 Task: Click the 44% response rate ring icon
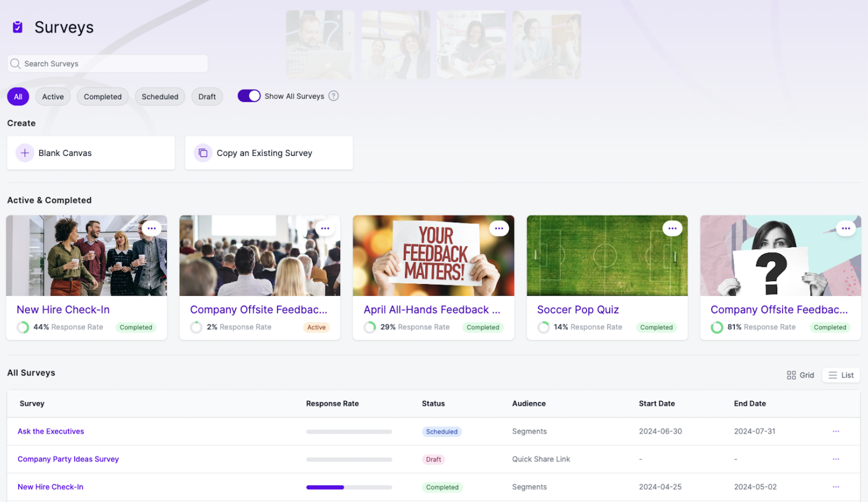[x=23, y=327]
